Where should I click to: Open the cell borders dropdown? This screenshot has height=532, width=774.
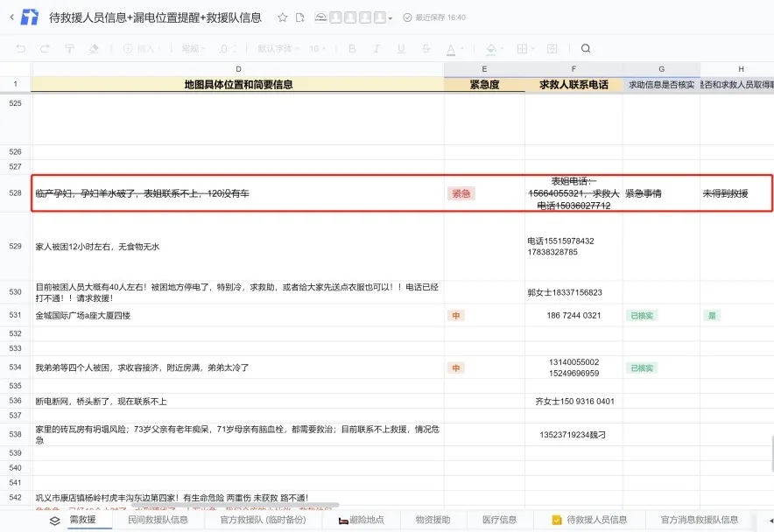[525, 48]
